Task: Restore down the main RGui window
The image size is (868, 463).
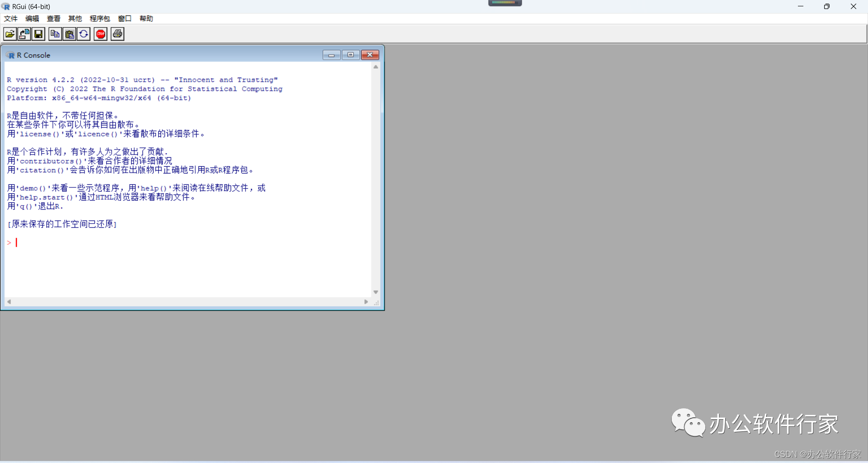Action: click(827, 6)
